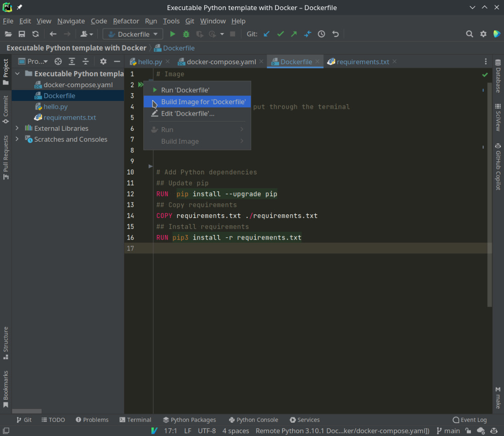
Task: Toggle the Pull Requests tool window
Action: click(x=6, y=157)
